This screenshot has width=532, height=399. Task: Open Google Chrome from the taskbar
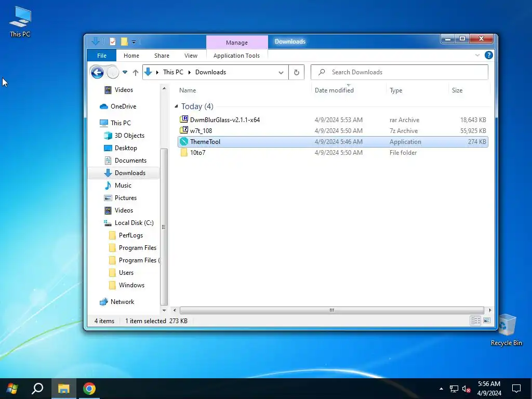(x=89, y=389)
